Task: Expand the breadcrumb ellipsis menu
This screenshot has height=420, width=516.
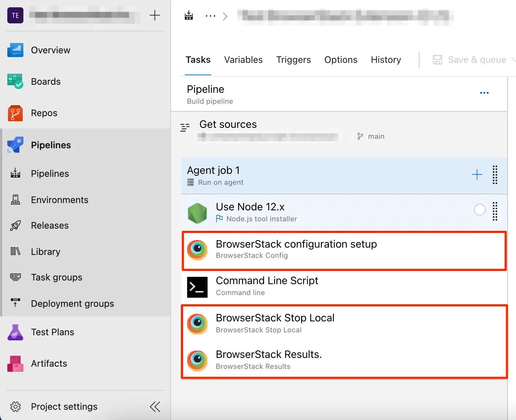Action: (210, 16)
